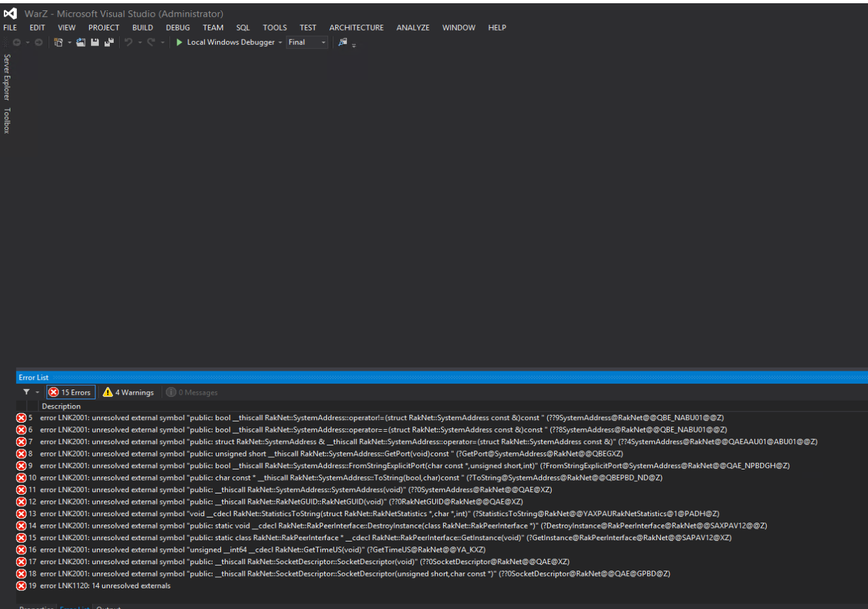Click the red error icon on row 5
The height and width of the screenshot is (609, 868).
(21, 418)
